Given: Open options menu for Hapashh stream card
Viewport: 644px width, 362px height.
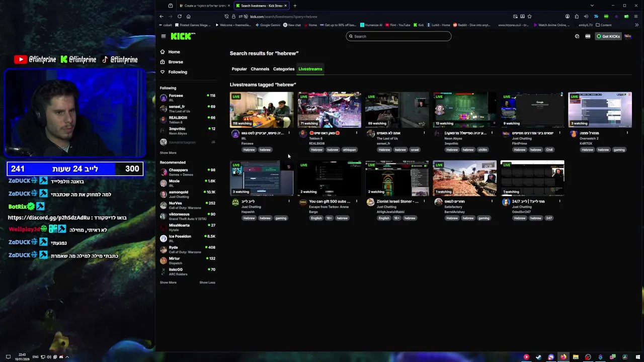Looking at the screenshot, I should (289, 202).
